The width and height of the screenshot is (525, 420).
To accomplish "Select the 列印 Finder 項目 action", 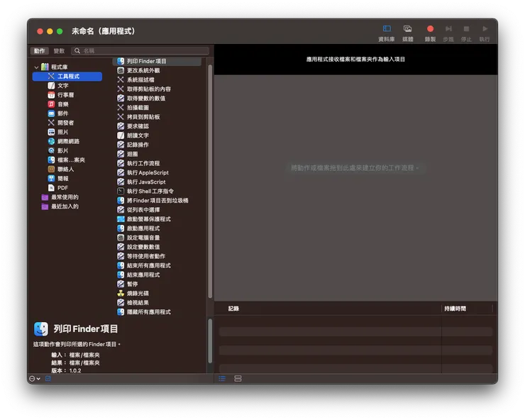I will point(157,61).
